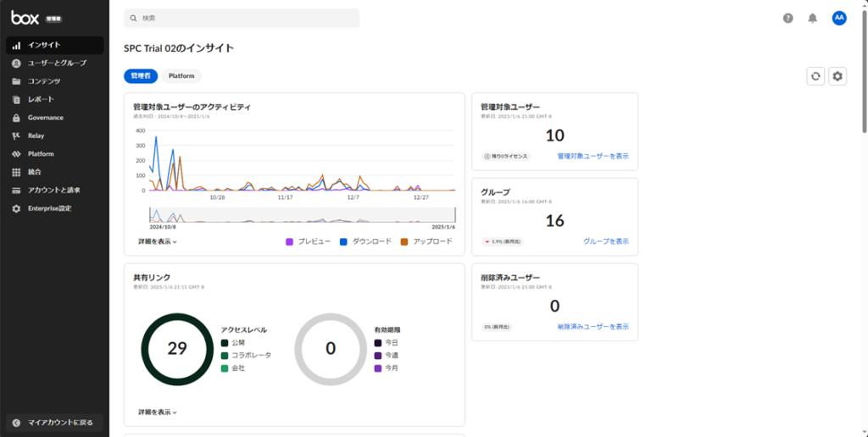Click the refresh icon button
The height and width of the screenshot is (437, 868).
[815, 76]
